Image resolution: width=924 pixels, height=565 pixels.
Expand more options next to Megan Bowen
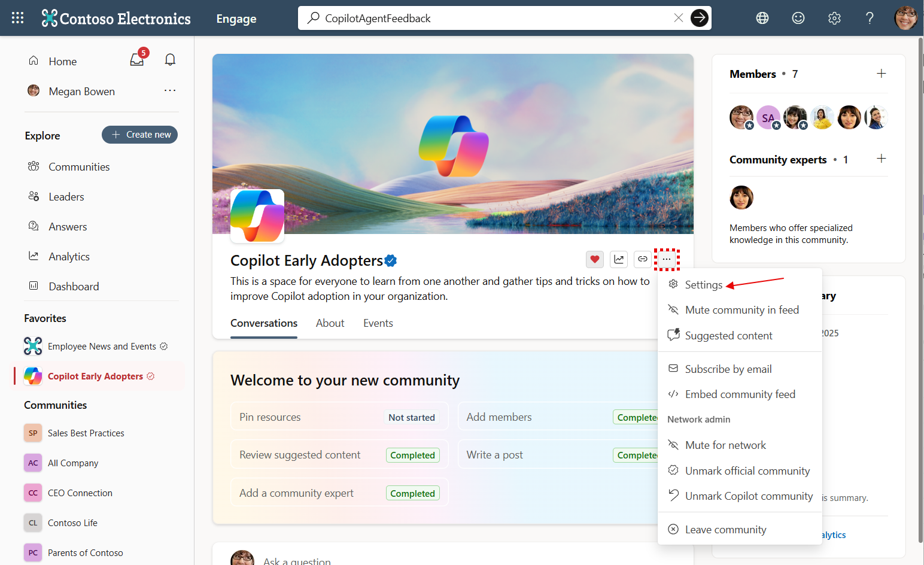(170, 90)
